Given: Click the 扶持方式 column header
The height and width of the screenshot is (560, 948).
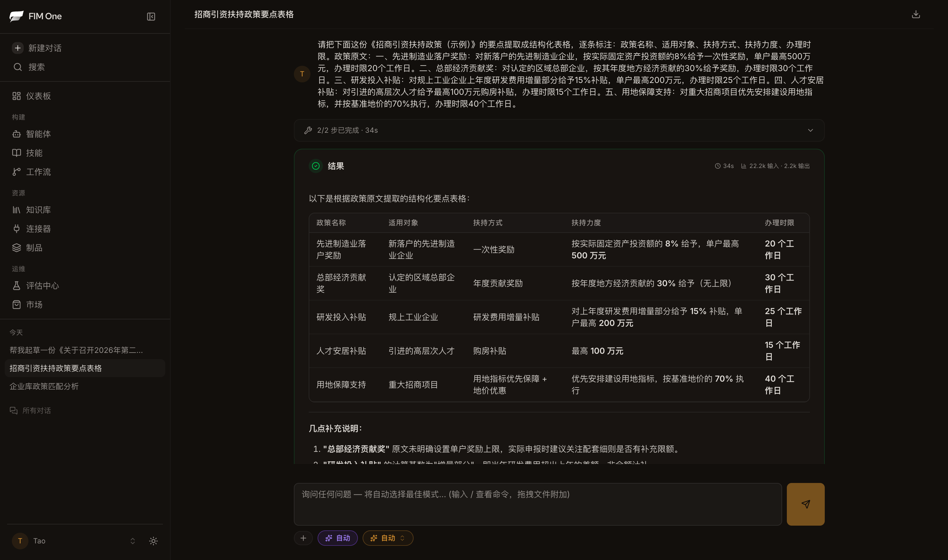Looking at the screenshot, I should pos(488,223).
